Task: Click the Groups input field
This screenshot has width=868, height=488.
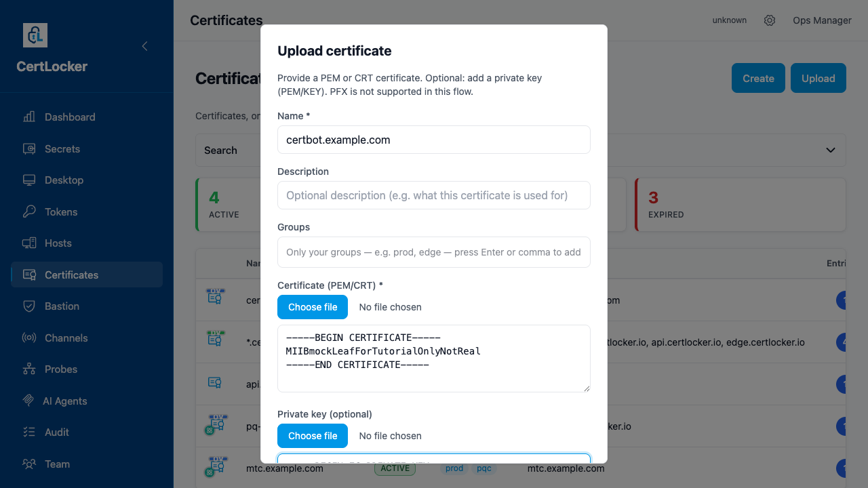Action: (434, 252)
